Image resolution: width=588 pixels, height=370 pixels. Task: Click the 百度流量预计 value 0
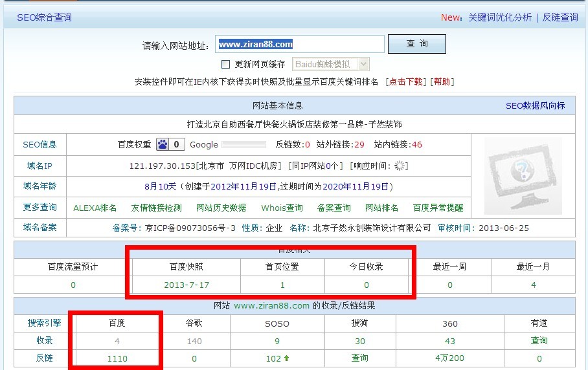(73, 285)
